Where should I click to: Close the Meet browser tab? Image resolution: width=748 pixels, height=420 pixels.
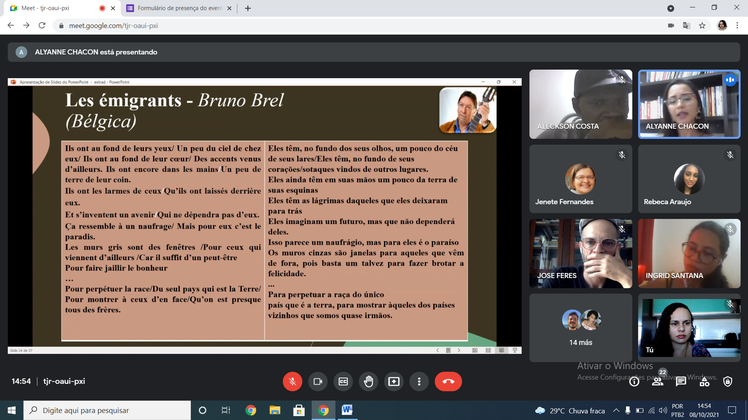113,8
